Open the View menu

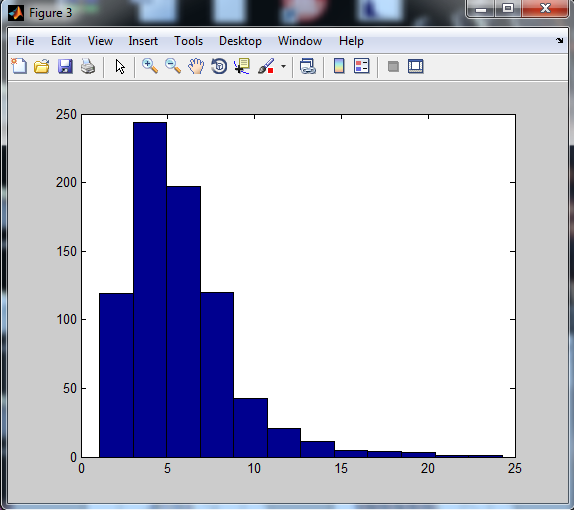[x=100, y=41]
